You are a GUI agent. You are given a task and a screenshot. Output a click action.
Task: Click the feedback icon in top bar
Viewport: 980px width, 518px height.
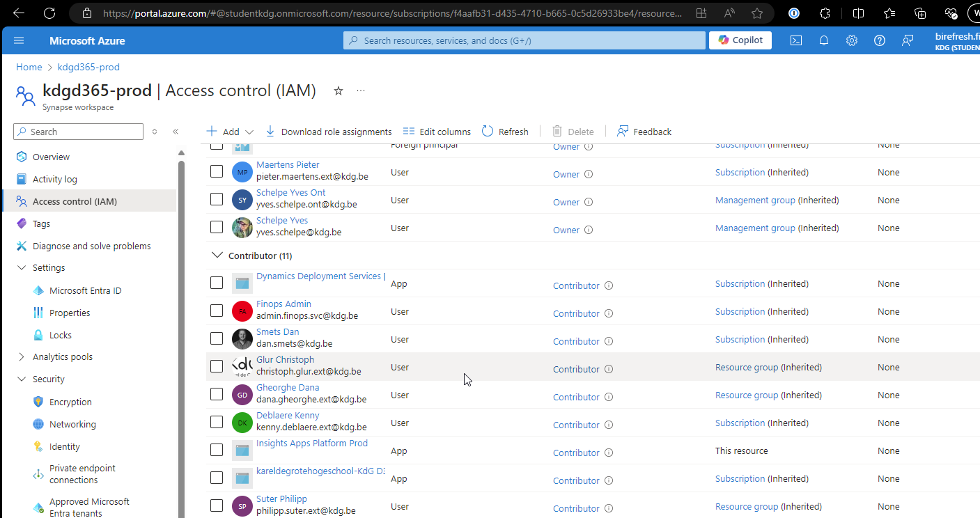click(x=908, y=40)
